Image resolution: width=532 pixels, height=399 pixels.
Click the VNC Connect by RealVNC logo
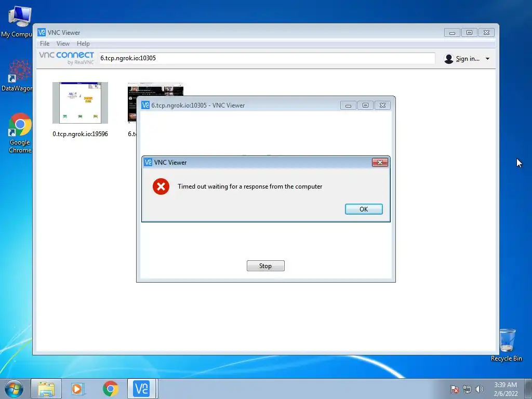66,58
